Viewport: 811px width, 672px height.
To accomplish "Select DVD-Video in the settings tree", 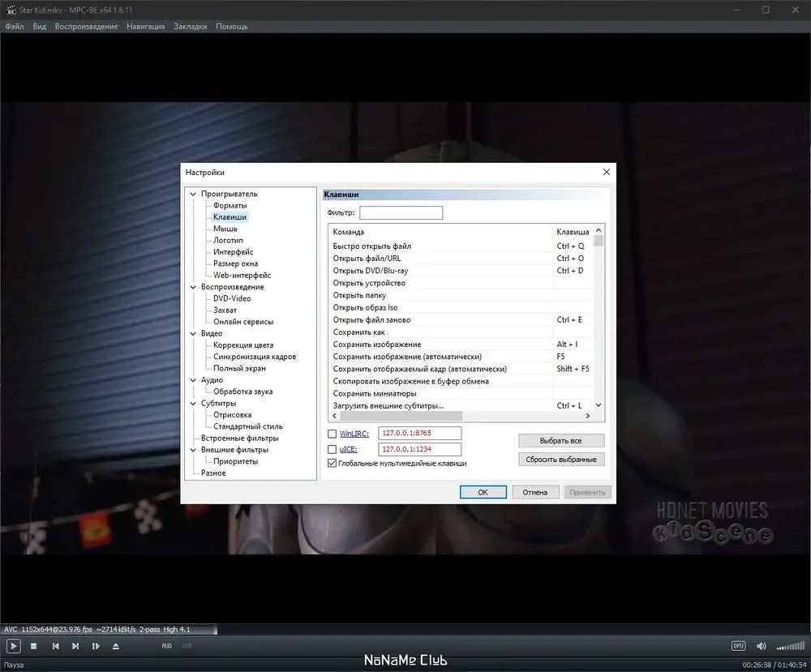I will point(232,299).
